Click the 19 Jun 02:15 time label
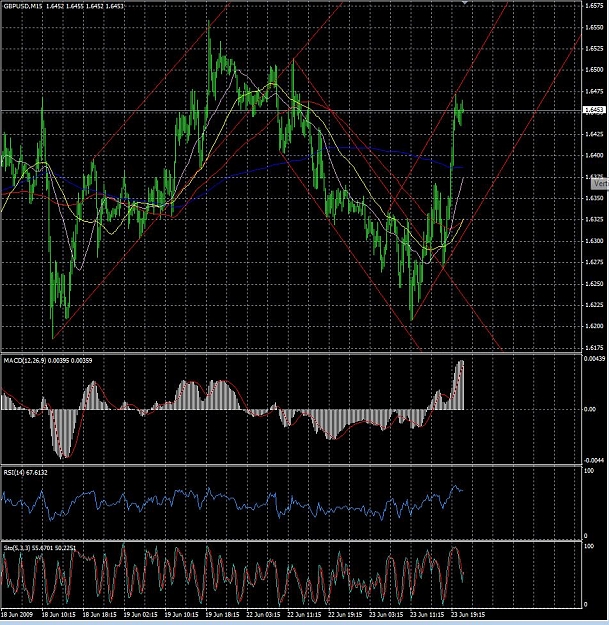 click(x=141, y=615)
